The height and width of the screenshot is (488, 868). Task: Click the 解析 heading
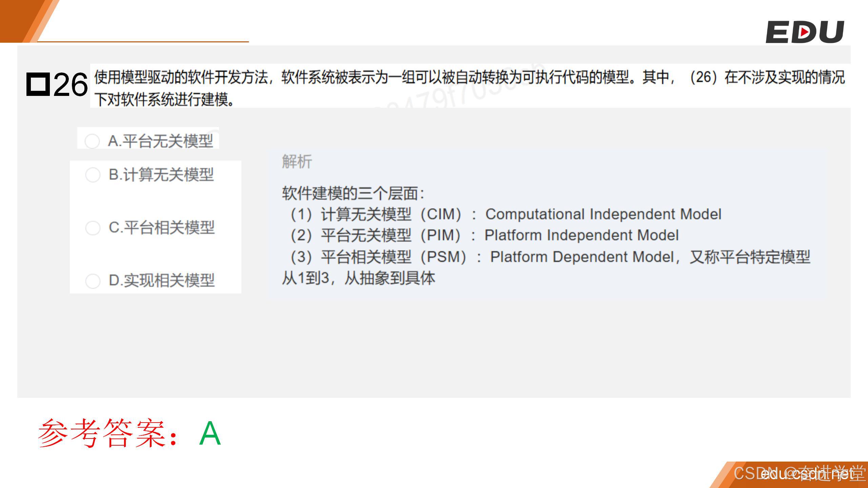[297, 161]
